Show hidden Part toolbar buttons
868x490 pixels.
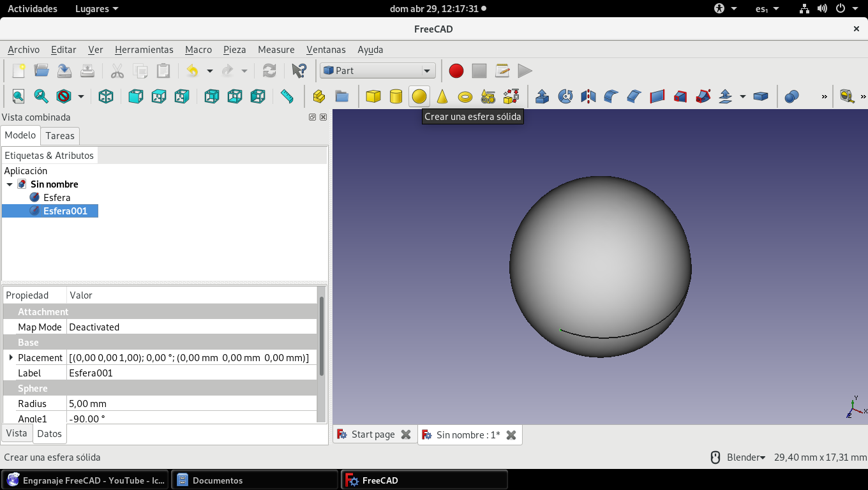pyautogui.click(x=825, y=96)
